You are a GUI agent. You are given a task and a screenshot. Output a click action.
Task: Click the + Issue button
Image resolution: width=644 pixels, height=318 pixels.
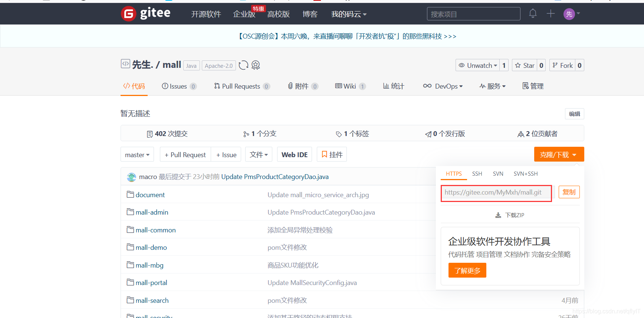[226, 155]
